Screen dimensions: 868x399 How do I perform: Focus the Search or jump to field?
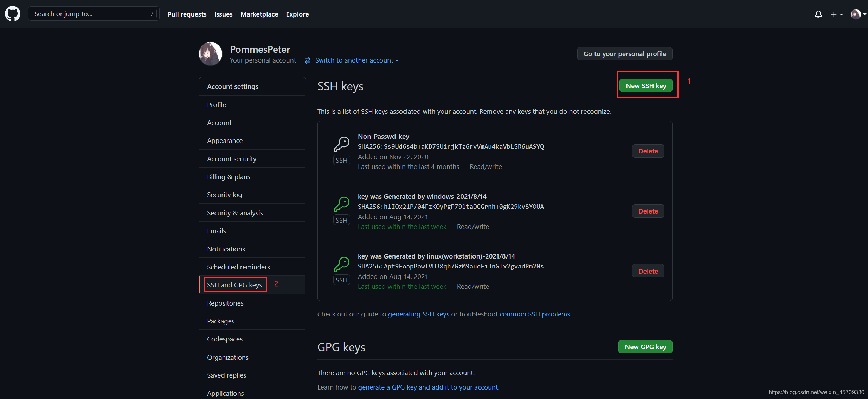[88, 14]
